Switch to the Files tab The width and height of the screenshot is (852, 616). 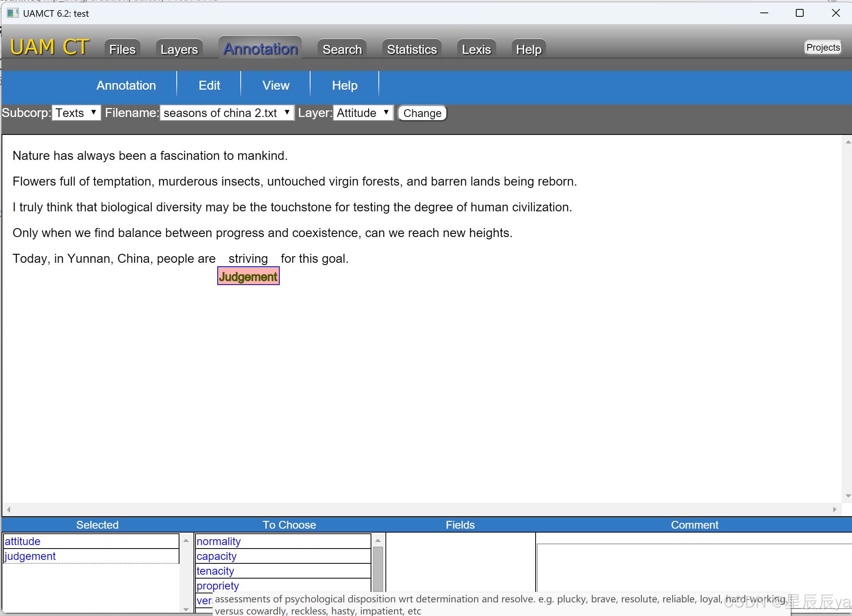click(x=122, y=49)
